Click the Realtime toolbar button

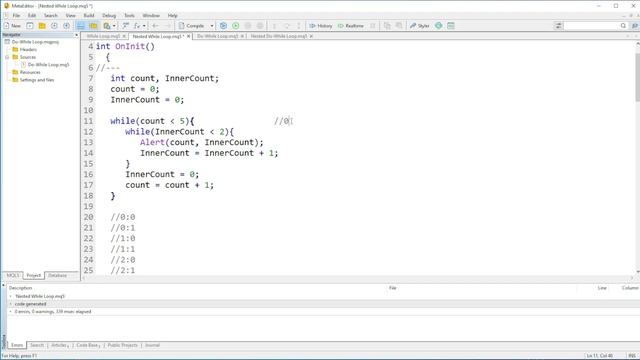click(x=351, y=26)
